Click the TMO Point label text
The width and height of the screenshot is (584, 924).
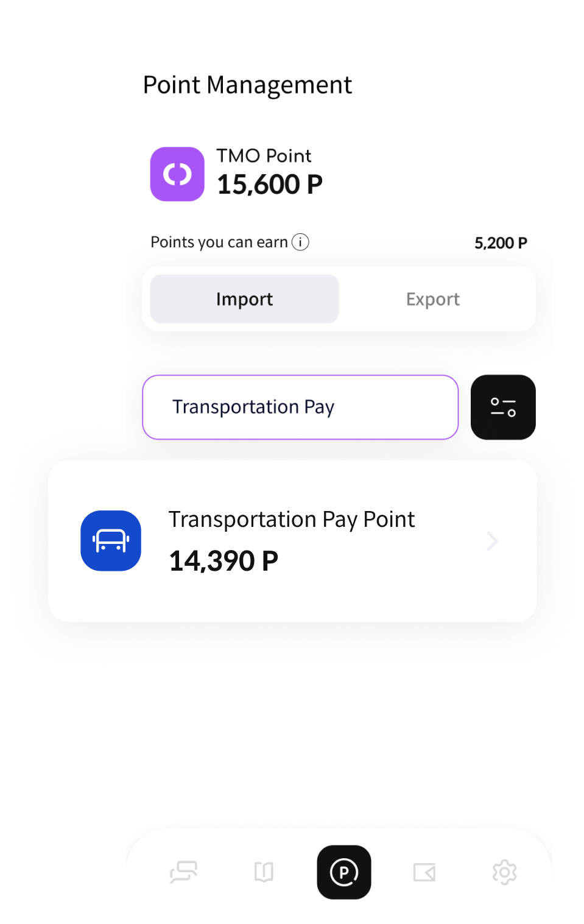tap(264, 156)
